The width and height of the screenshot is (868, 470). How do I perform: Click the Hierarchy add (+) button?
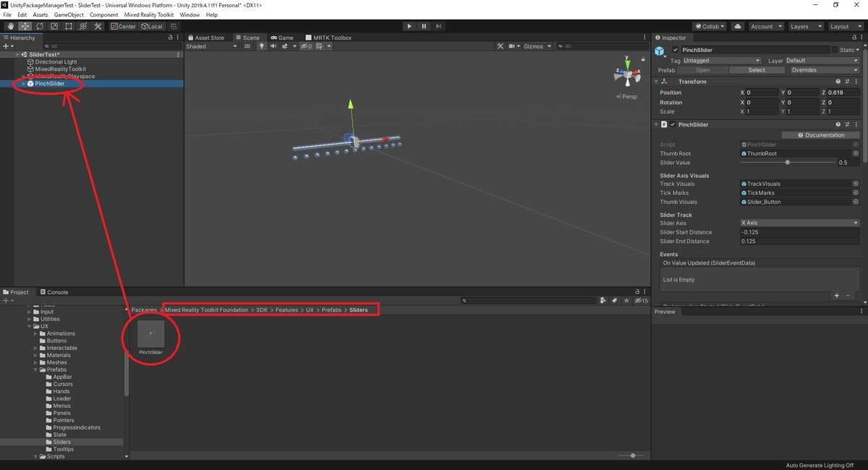tap(6, 46)
